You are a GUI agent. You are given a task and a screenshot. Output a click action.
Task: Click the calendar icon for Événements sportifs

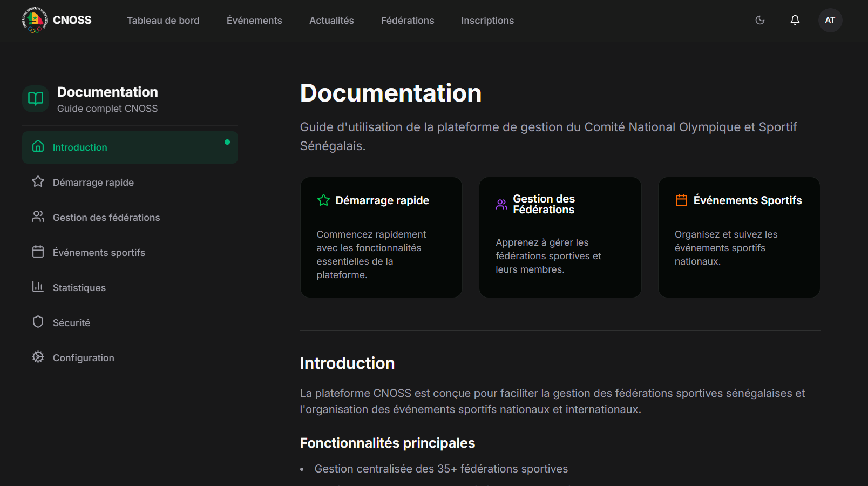38,252
